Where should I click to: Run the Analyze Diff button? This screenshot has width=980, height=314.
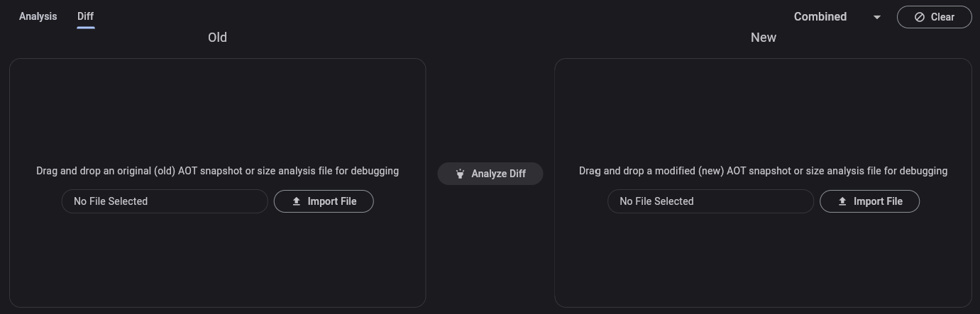coord(490,174)
